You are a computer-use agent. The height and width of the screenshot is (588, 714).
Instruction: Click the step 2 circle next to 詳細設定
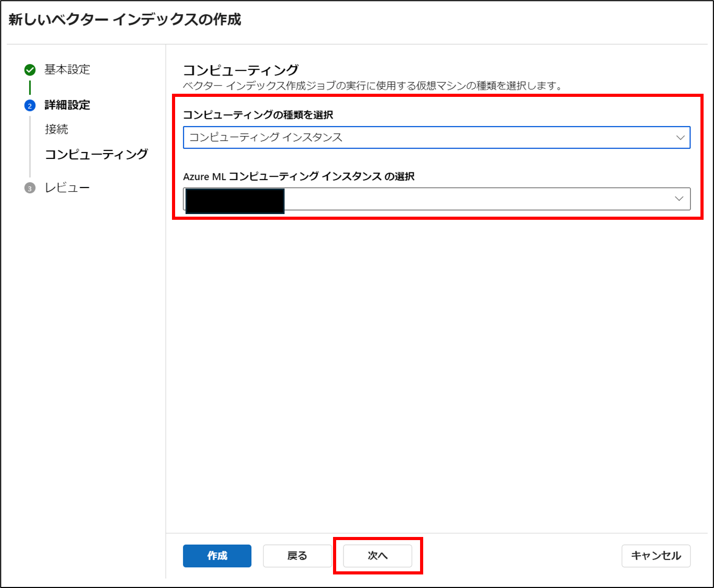click(x=30, y=105)
